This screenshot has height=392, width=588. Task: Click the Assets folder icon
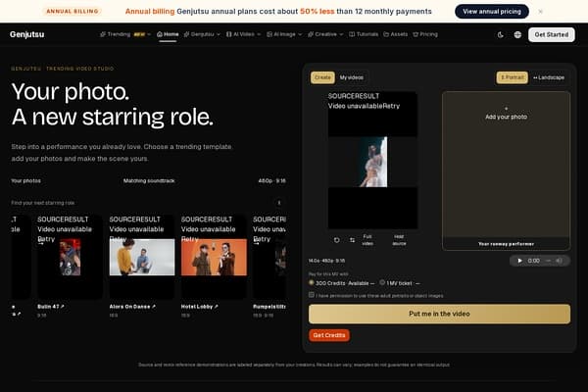386,34
